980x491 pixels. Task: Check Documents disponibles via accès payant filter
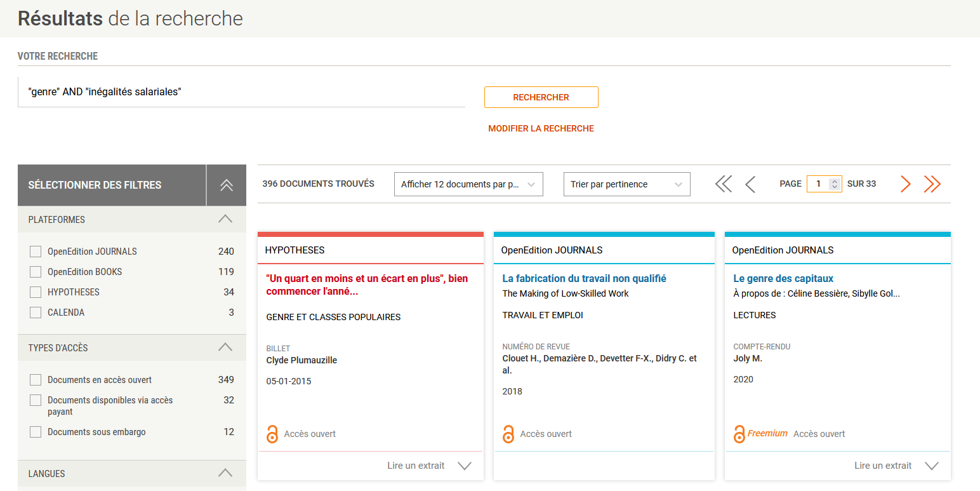pyautogui.click(x=36, y=400)
